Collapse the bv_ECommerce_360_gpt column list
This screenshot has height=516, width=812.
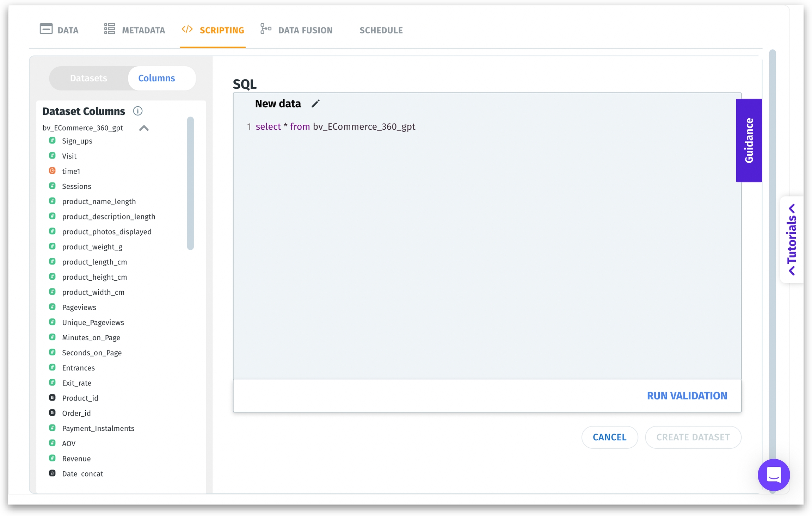pyautogui.click(x=144, y=128)
